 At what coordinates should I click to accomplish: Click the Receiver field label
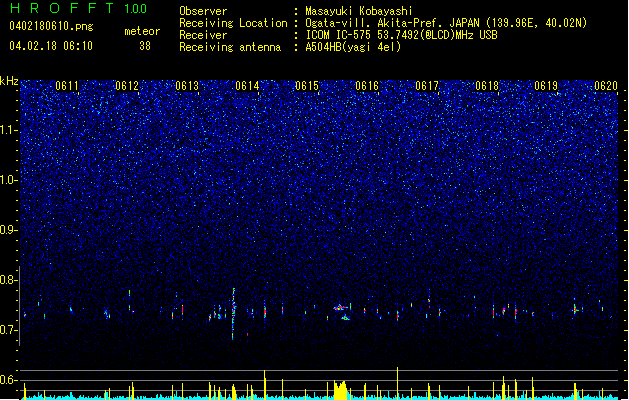[203, 35]
